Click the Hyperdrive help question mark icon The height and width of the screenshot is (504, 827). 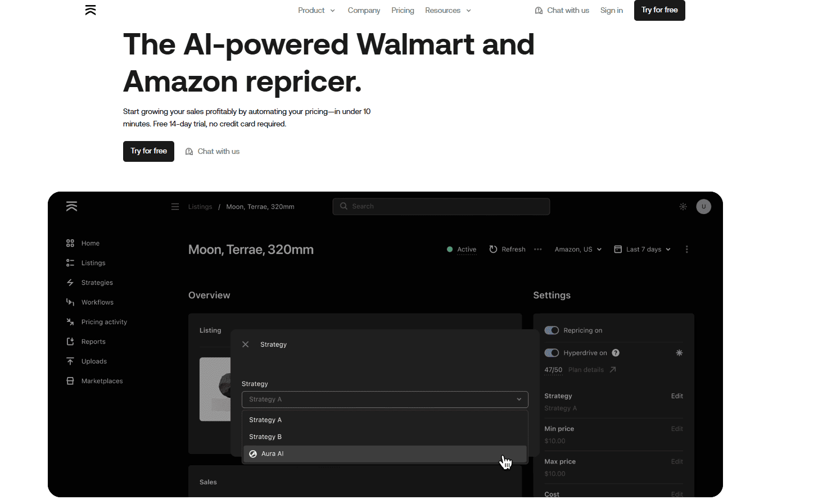[x=616, y=353]
